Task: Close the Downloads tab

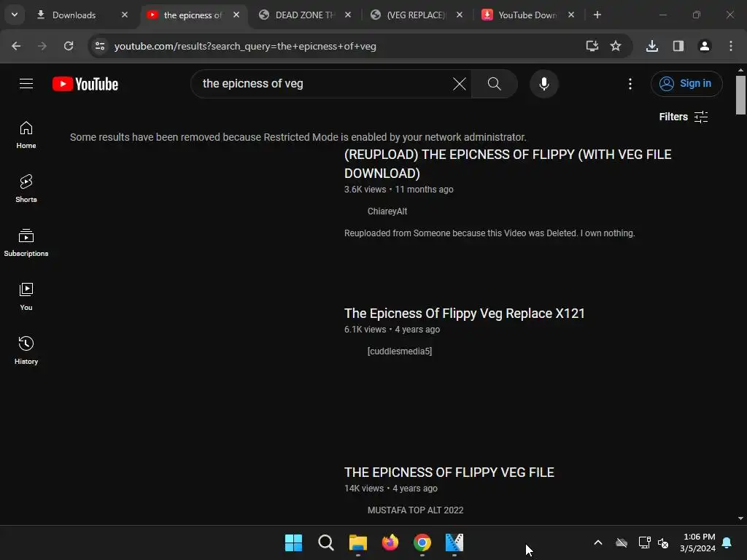Action: (125, 15)
